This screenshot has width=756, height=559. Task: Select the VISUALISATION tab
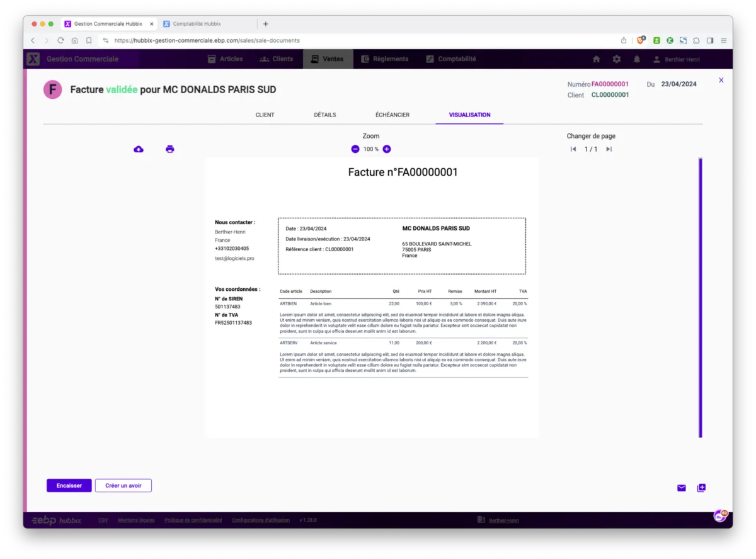[469, 115]
